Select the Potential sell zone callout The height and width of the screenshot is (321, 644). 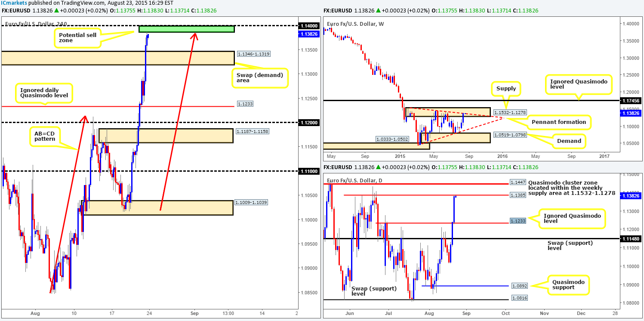[x=77, y=38]
